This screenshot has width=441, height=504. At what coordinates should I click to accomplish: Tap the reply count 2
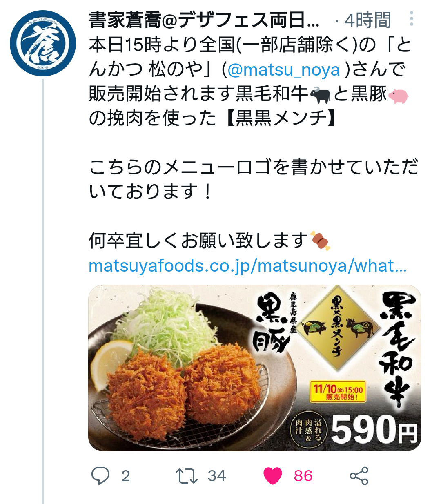point(126,476)
